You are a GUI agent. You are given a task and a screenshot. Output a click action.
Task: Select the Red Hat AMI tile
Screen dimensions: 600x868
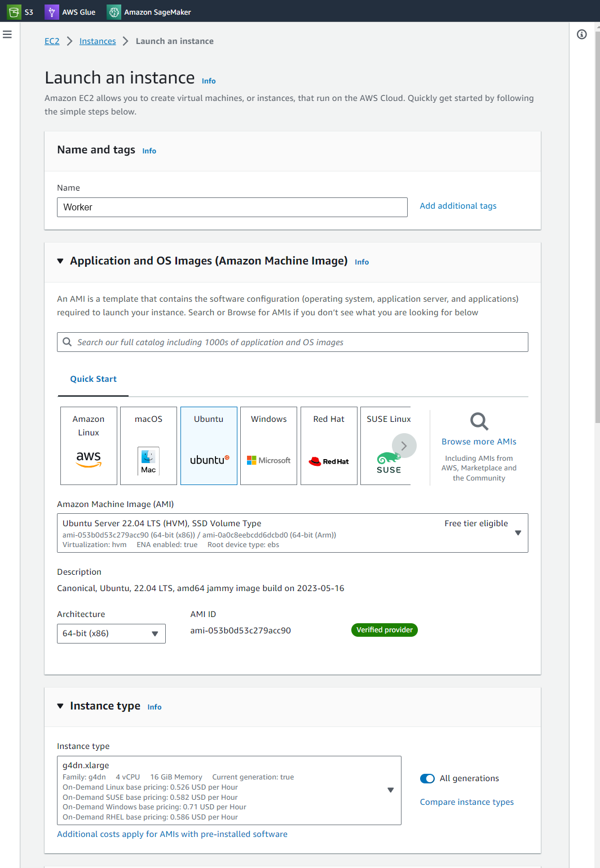(329, 446)
